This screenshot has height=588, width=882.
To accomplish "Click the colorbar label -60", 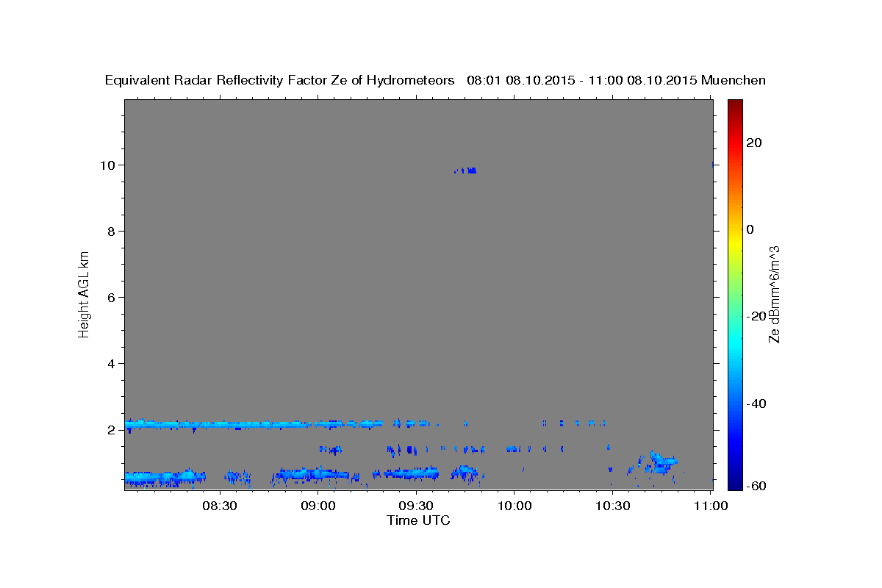I will 756,486.
